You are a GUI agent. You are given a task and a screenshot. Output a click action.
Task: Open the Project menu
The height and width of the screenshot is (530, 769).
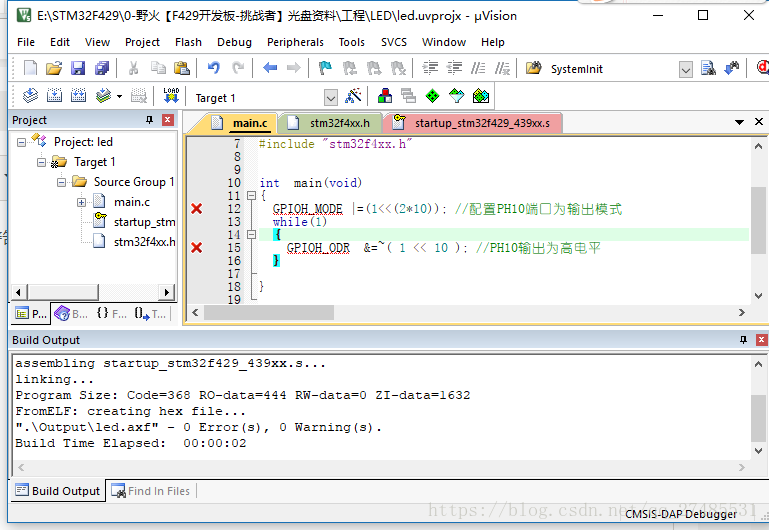(x=142, y=42)
